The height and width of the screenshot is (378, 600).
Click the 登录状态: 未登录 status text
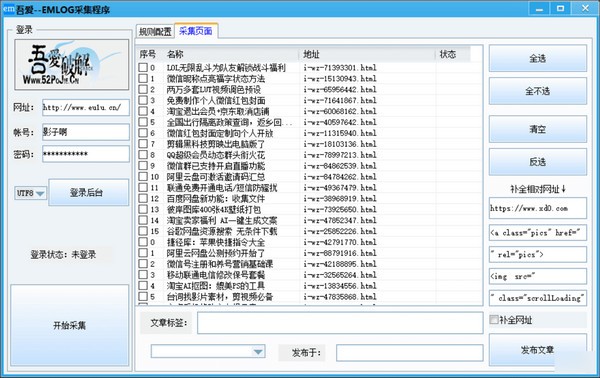(x=63, y=254)
